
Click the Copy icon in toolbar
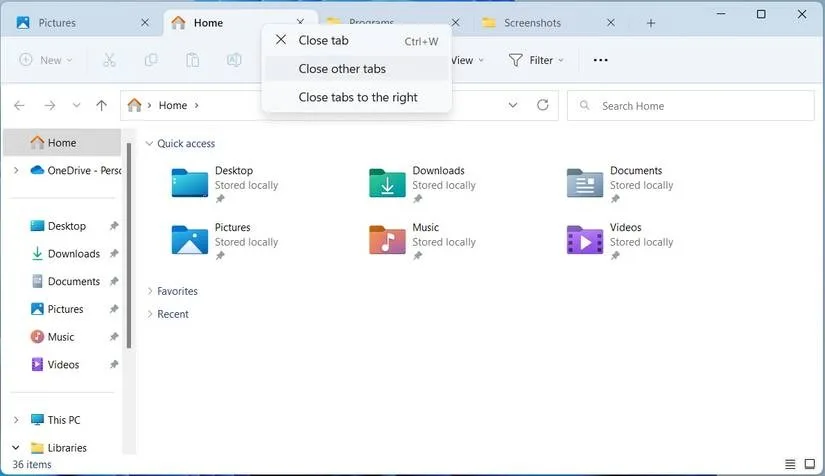(151, 60)
